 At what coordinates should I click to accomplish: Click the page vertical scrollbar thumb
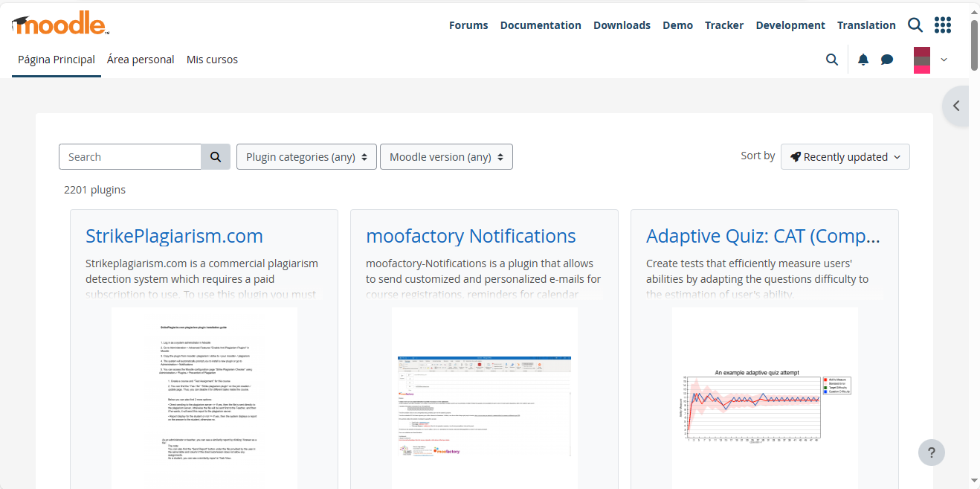coord(974,45)
